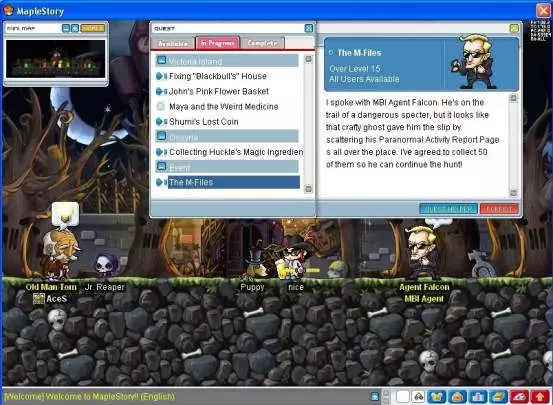Click the blank white square button in bottom bar
The height and width of the screenshot is (405, 553).
[x=403, y=397]
